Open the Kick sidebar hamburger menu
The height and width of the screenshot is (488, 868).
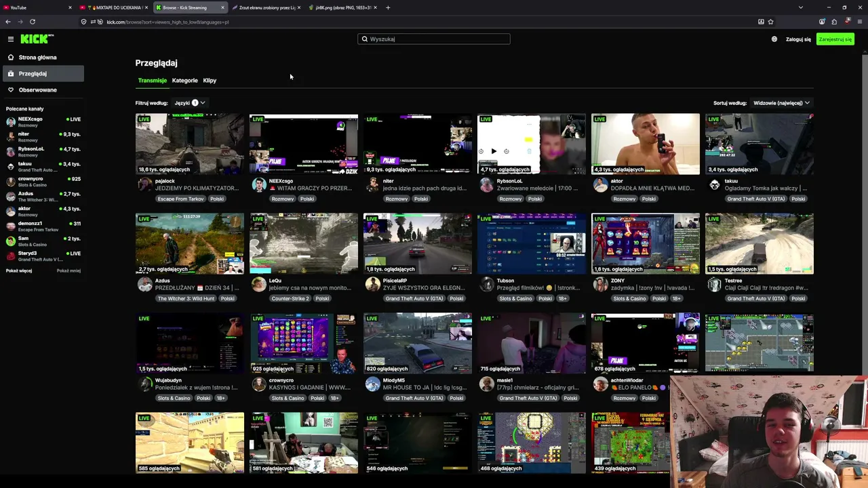11,39
